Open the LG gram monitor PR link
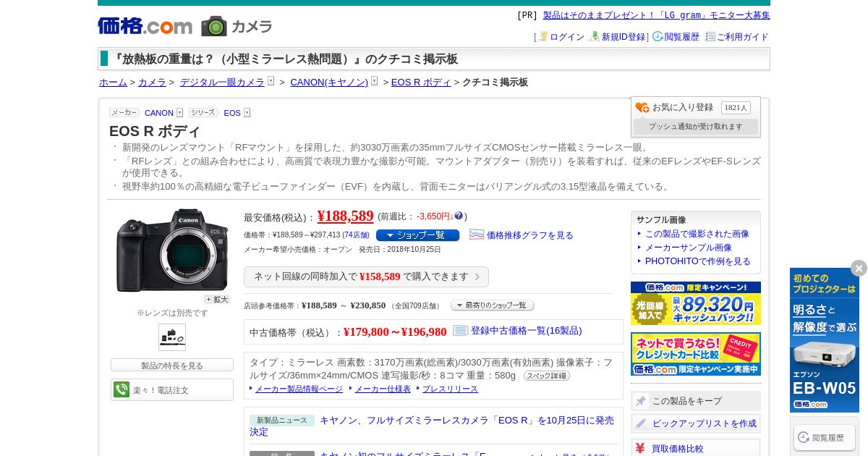Image resolution: width=868 pixels, height=456 pixels. coord(657,15)
